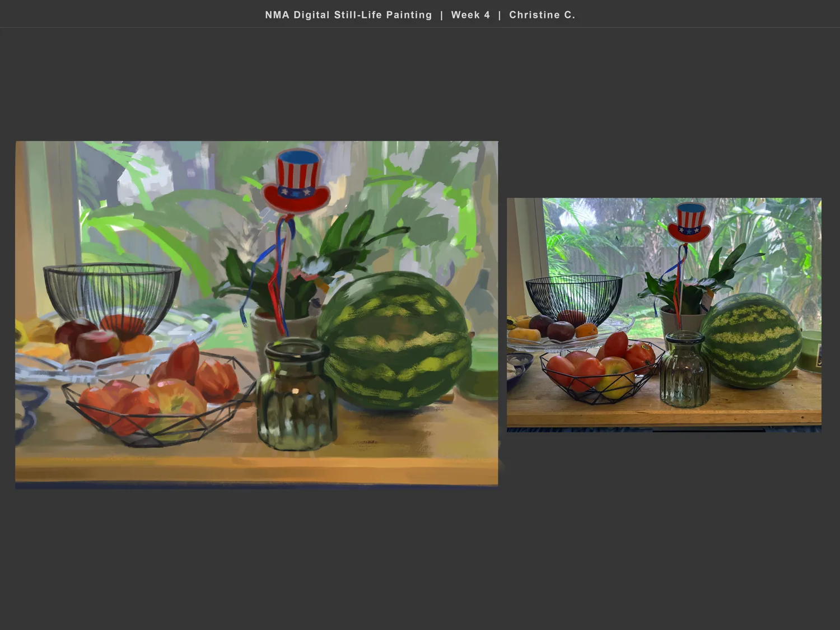Click the 'Christine C.' name text

tap(542, 15)
